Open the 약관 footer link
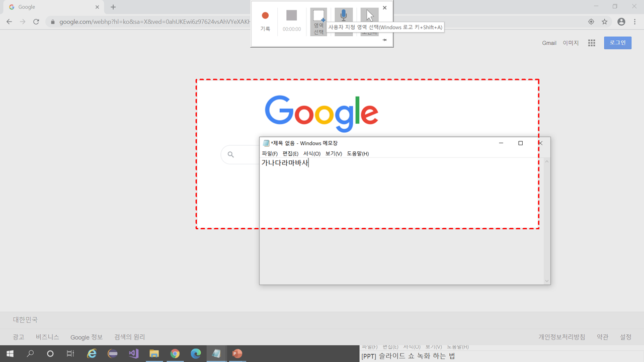Screen dimensions: 644x362 tap(602, 337)
